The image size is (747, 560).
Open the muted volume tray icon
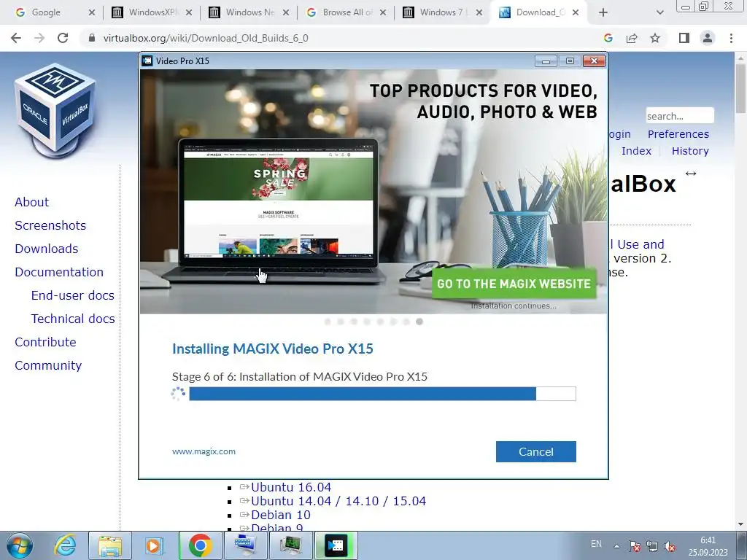pos(670,546)
